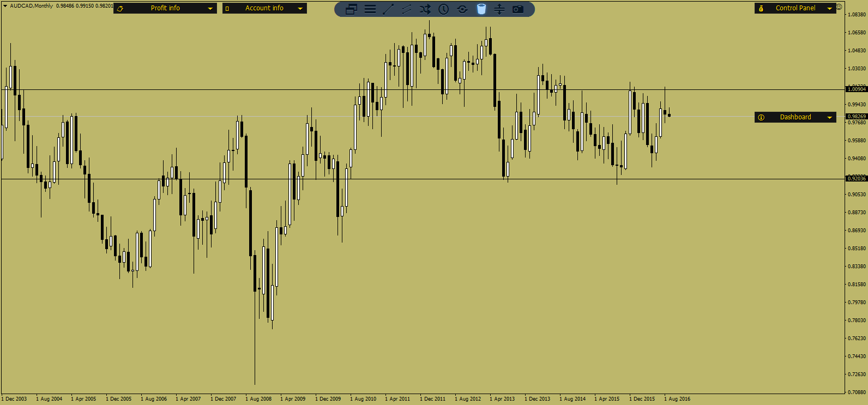Click the money bag icon on Control Panel
868x405 pixels.
click(761, 8)
